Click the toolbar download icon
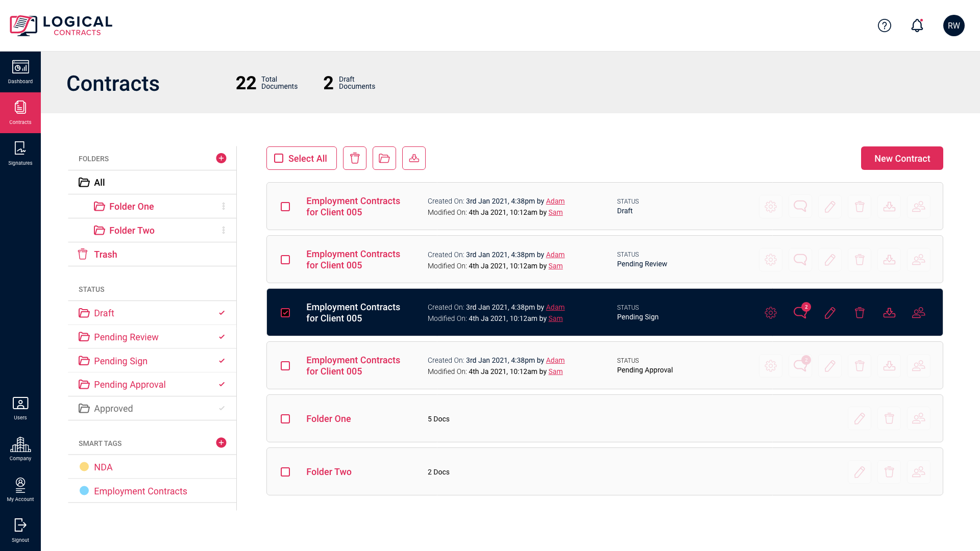980x551 pixels. click(x=413, y=158)
